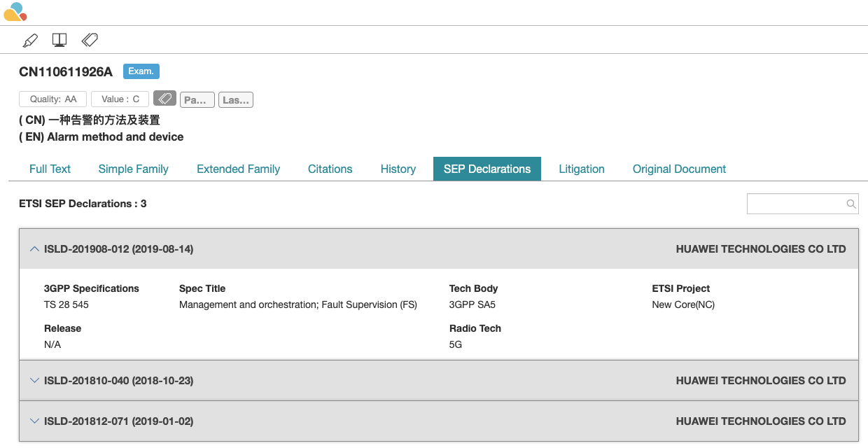Image resolution: width=868 pixels, height=448 pixels.
Task: Select the SEP Declarations tab
Action: pos(487,169)
